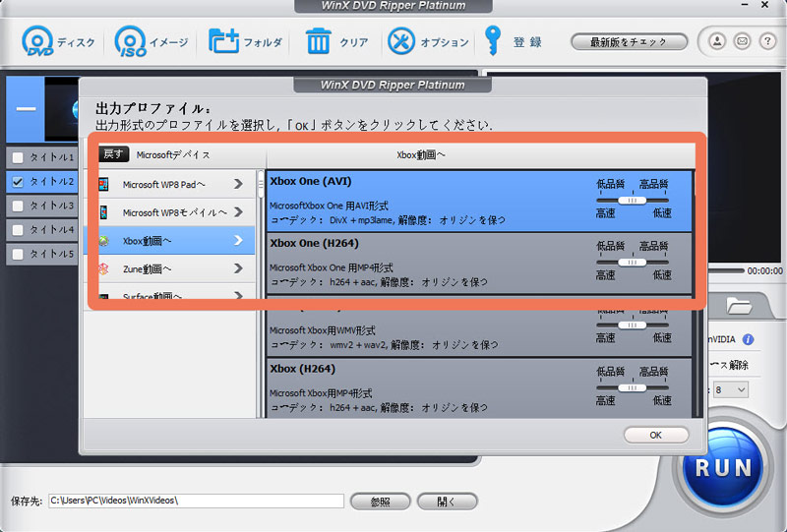Click the DVD ディスク icon
The height and width of the screenshot is (532, 787).
(39, 41)
